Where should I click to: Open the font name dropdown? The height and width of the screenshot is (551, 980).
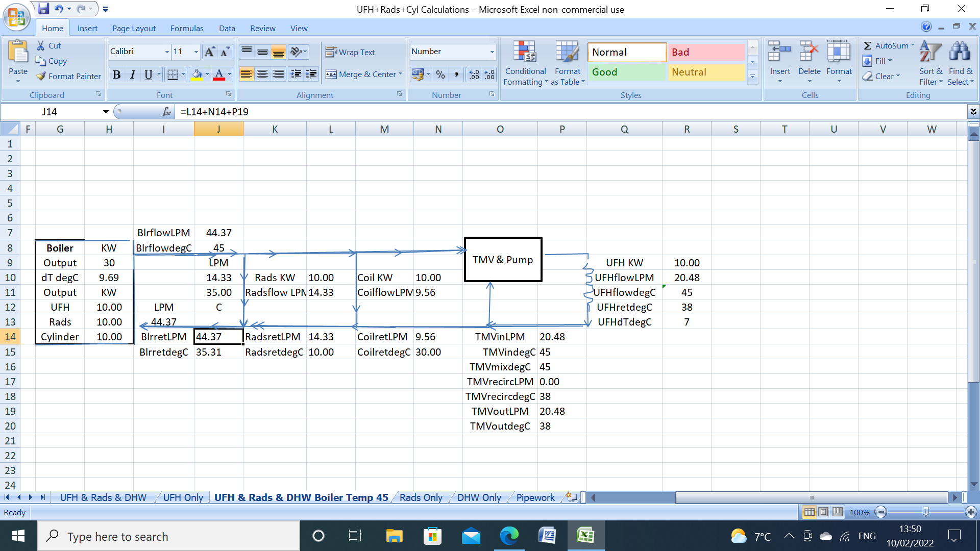(x=166, y=52)
